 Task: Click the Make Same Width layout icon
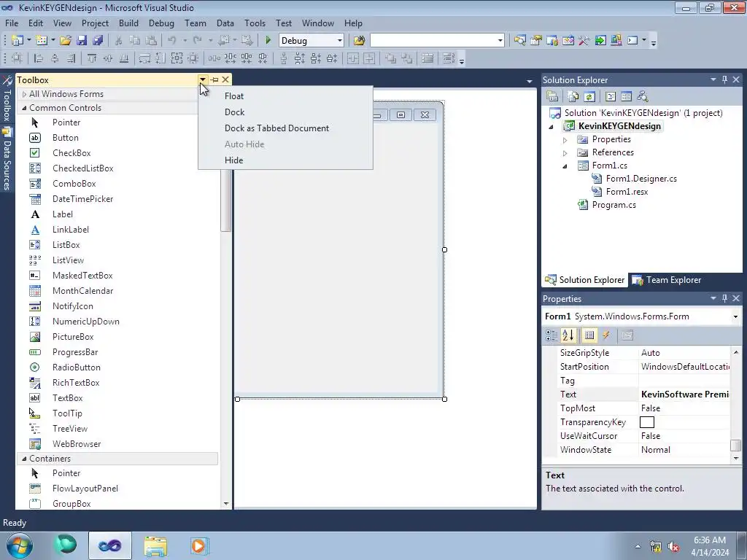[x=144, y=58]
